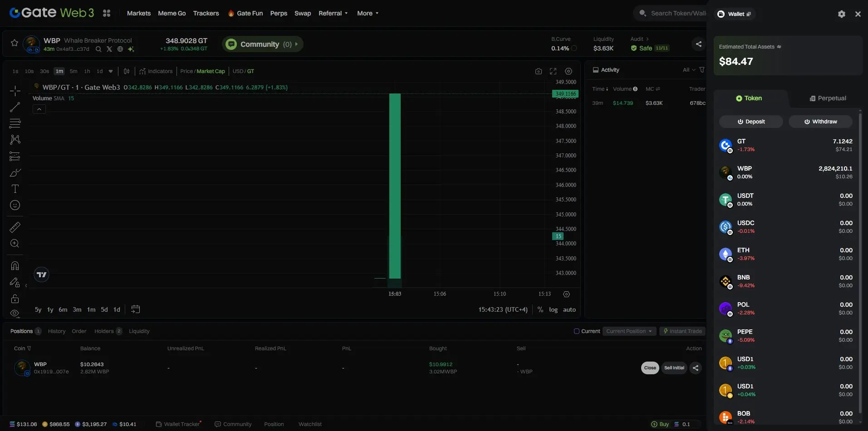
Task: Hide all drawings with the eye icon
Action: click(x=15, y=313)
